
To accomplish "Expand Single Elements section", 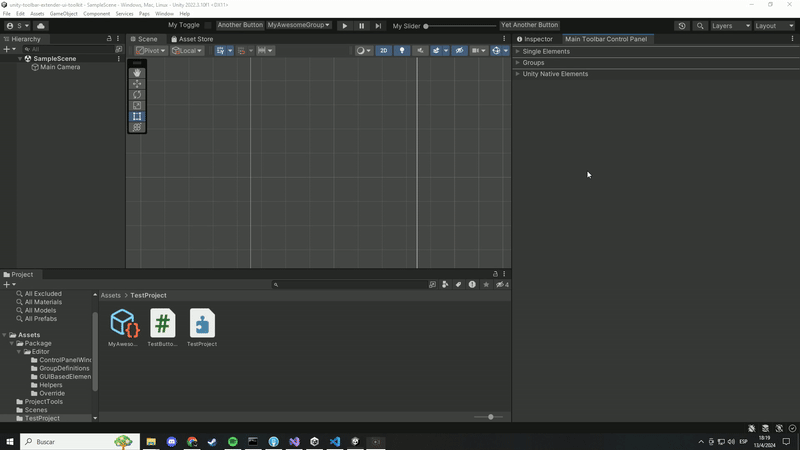I will [x=517, y=51].
